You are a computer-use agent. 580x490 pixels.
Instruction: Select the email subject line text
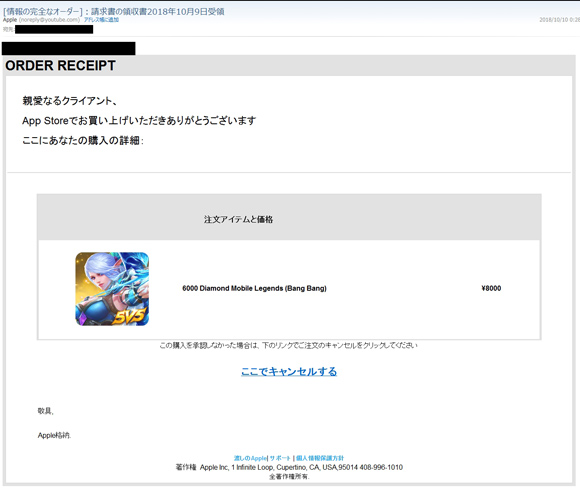[114, 11]
